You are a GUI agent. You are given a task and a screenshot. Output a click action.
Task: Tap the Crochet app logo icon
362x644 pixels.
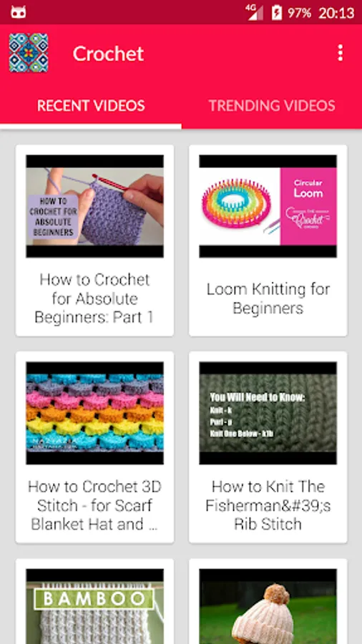[29, 53]
